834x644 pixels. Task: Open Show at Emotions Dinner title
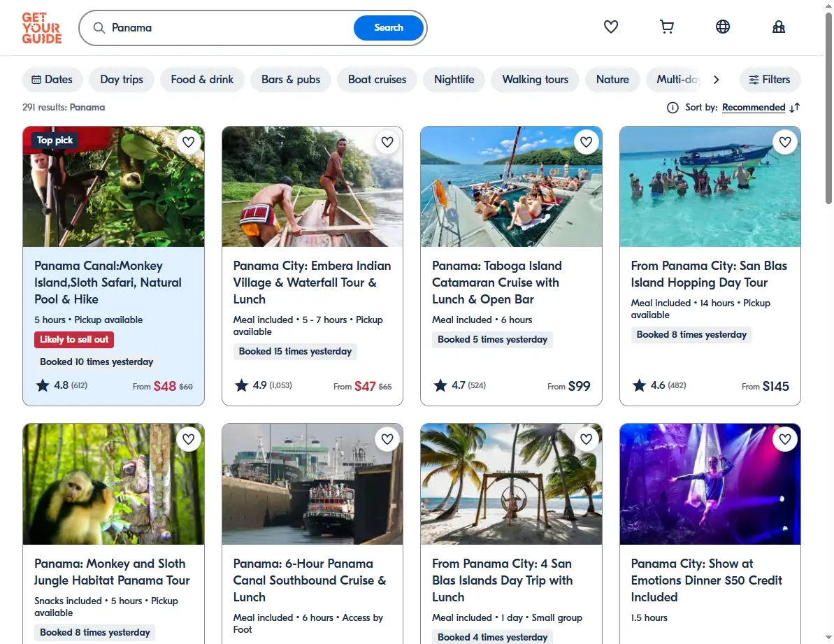tap(706, 580)
